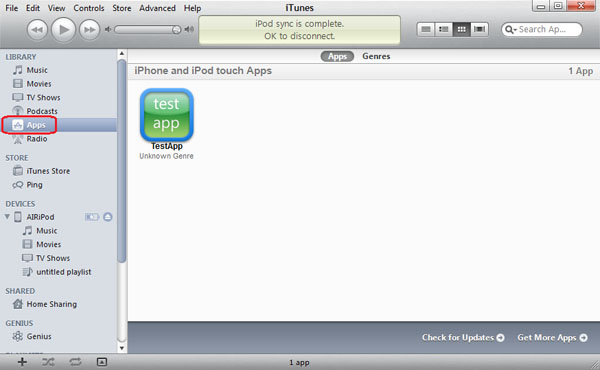The image size is (600, 370).
Task: Click the TestApp name label
Action: [x=166, y=146]
